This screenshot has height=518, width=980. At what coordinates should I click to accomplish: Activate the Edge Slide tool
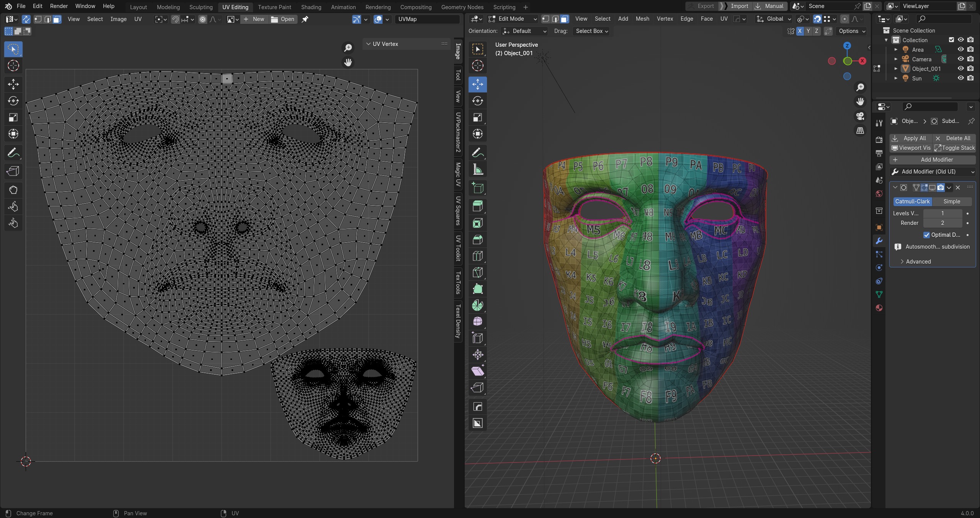pyautogui.click(x=478, y=338)
